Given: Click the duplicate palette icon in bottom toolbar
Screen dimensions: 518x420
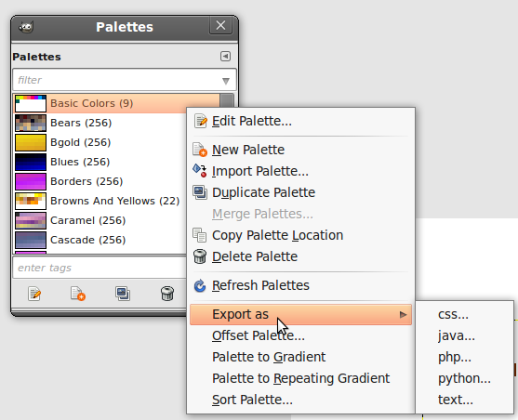Looking at the screenshot, I should (123, 294).
